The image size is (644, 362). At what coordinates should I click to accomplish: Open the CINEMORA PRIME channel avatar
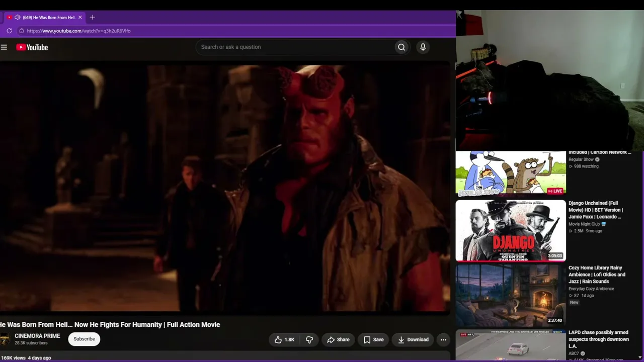click(x=5, y=339)
